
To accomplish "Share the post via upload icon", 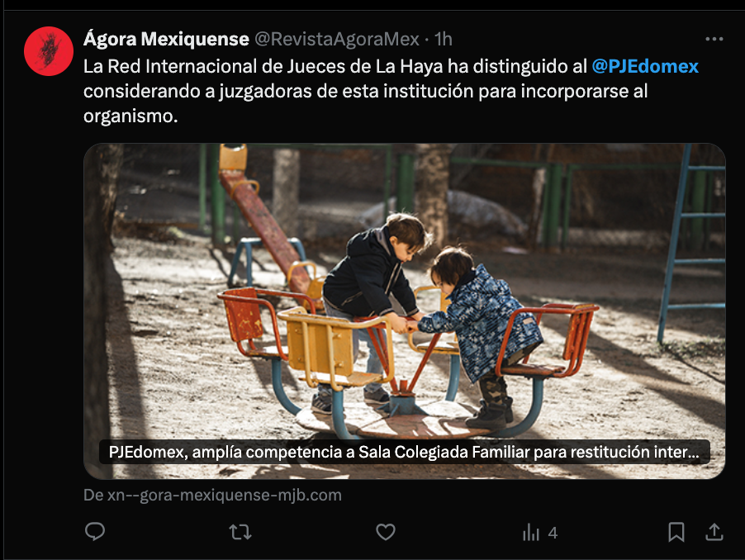I will [x=714, y=531].
